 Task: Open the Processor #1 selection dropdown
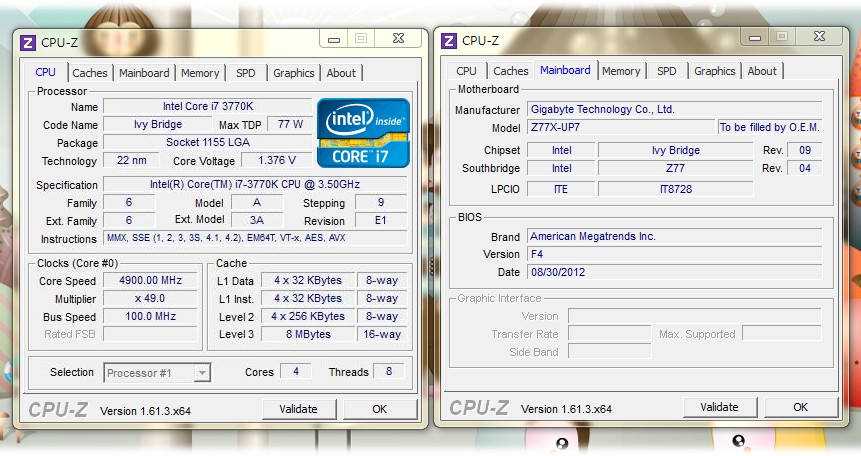(x=157, y=373)
